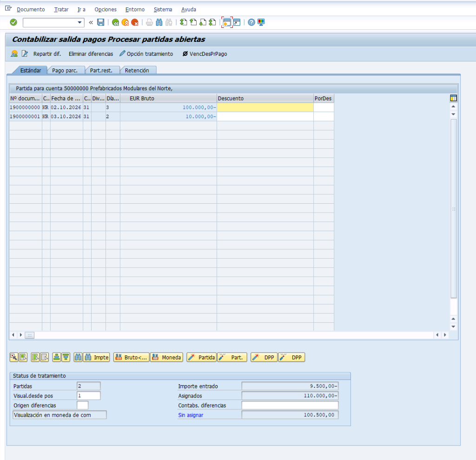Jump to first page with toolbar icon
The width and height of the screenshot is (476, 460).
183,22
